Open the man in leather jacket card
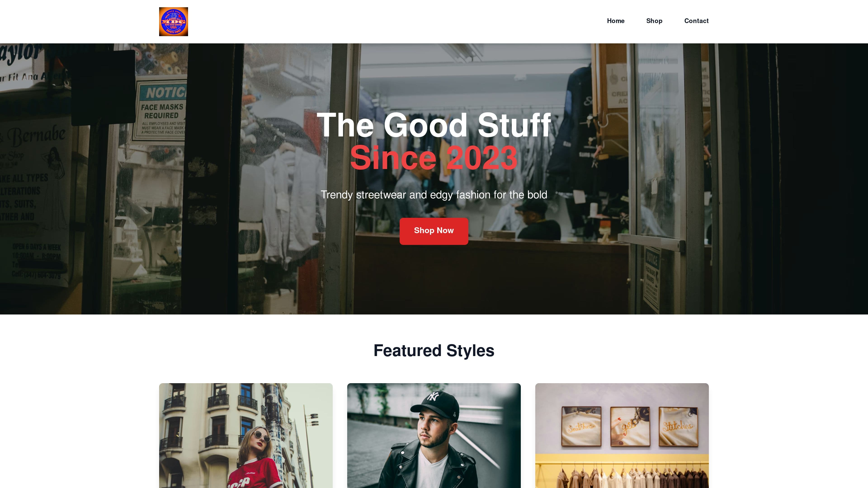The height and width of the screenshot is (488, 868). (x=434, y=435)
